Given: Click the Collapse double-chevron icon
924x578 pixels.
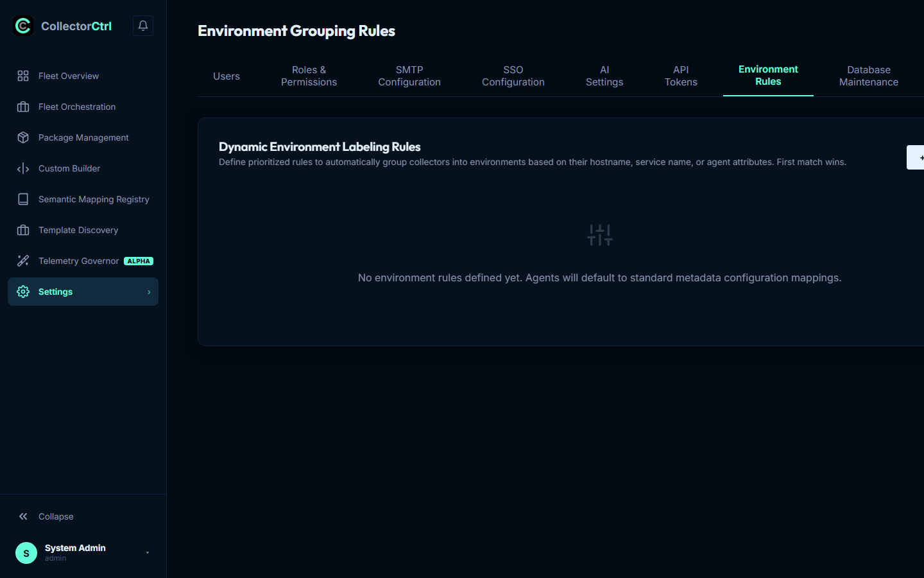Looking at the screenshot, I should point(23,516).
